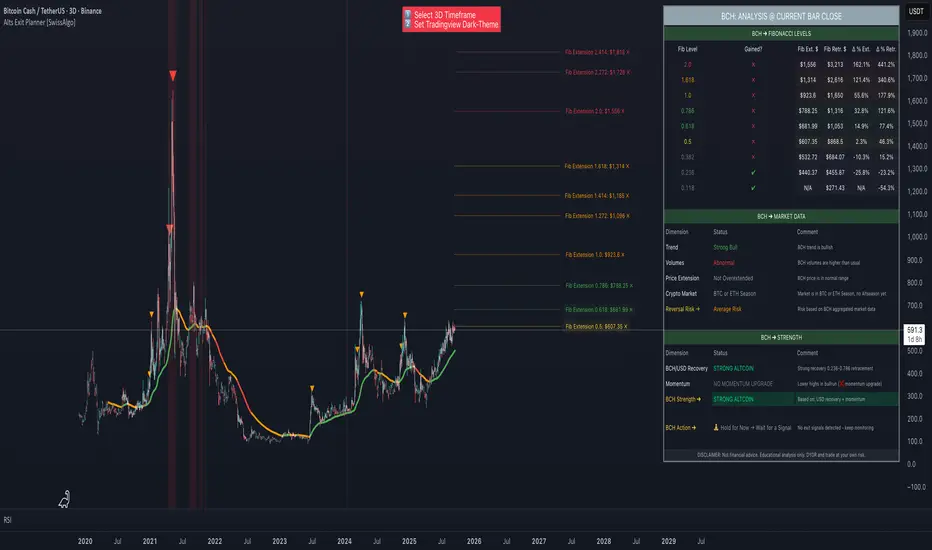Image resolution: width=932 pixels, height=550 pixels.
Task: Click the green checkmark in the 0.236 row
Action: [x=753, y=172]
